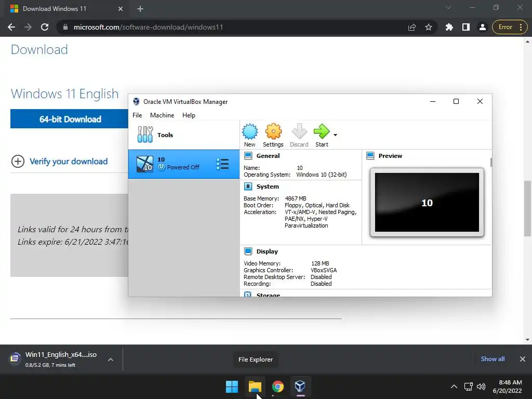
Task: Open network status tray icon
Action: pos(469,387)
